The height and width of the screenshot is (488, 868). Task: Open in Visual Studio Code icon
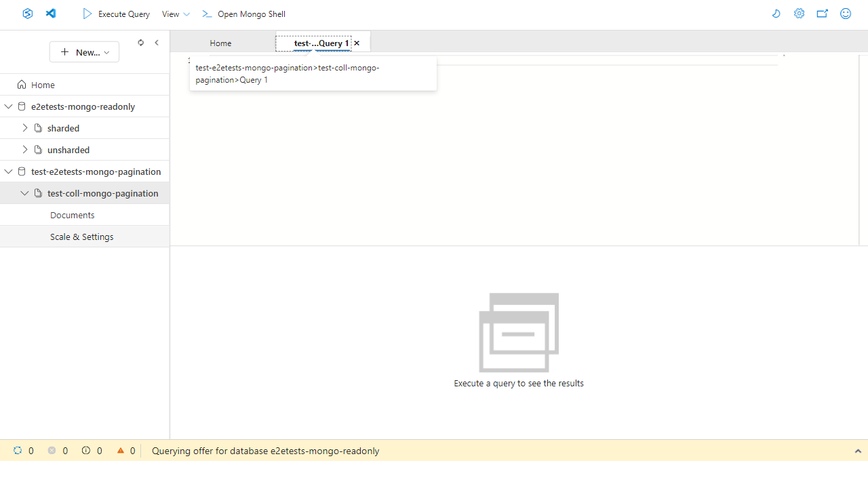51,14
